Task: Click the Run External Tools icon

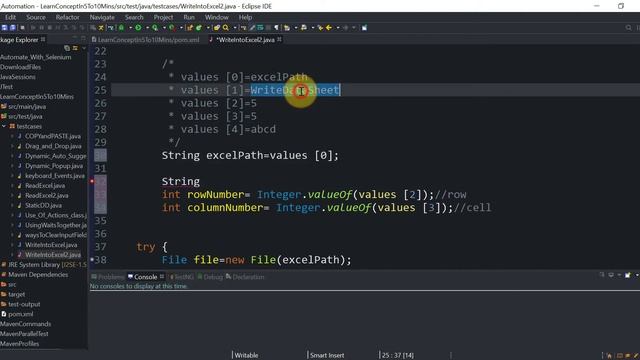Action: [172, 28]
